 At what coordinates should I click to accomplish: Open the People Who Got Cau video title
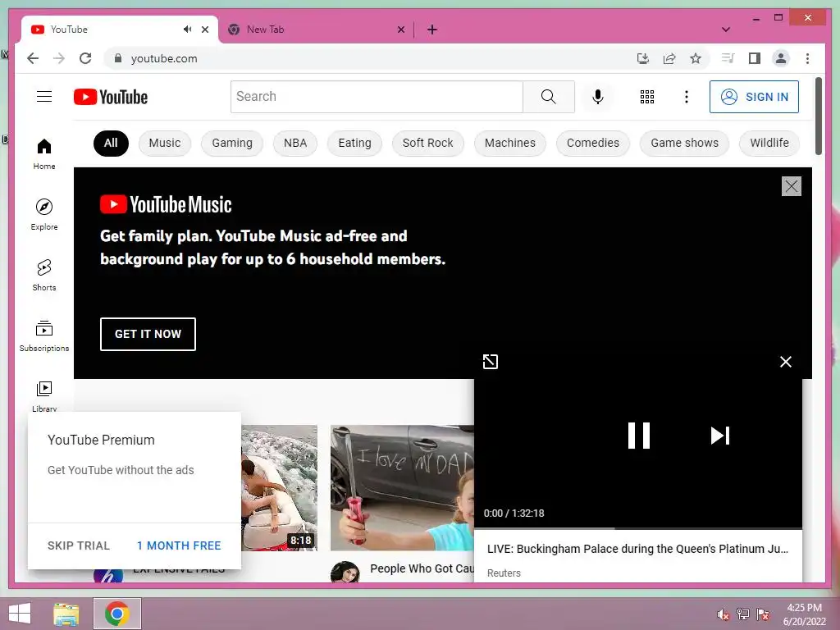click(x=422, y=568)
